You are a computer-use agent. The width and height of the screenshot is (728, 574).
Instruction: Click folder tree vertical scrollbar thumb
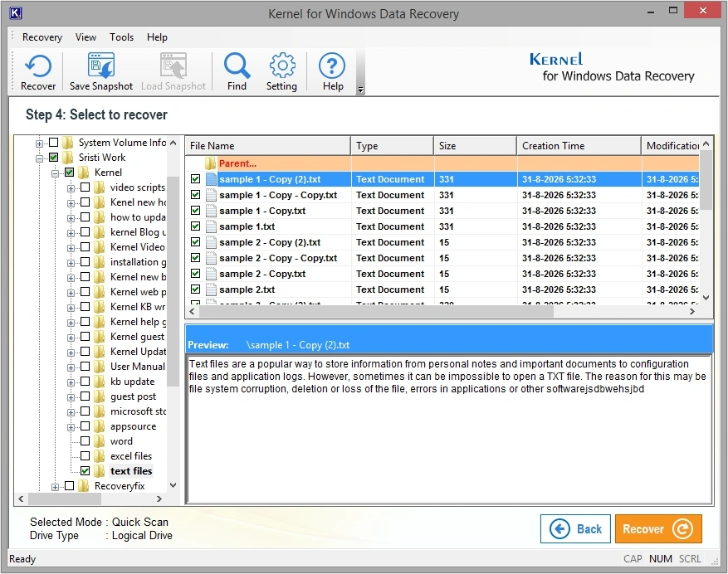pos(173,281)
